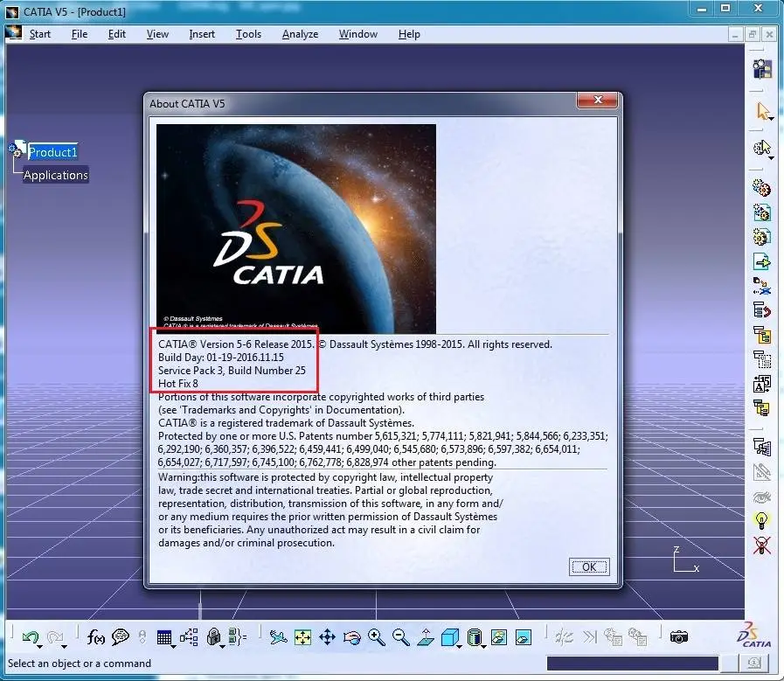This screenshot has height=681, width=784.
Task: Click the Fit All In icon
Action: point(302,637)
